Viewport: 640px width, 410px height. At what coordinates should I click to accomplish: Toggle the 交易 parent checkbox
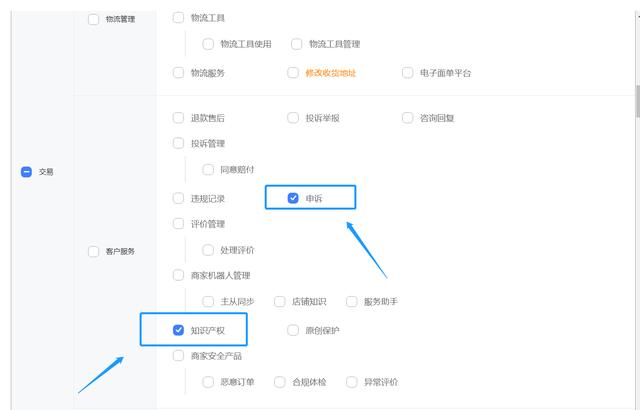coord(26,172)
